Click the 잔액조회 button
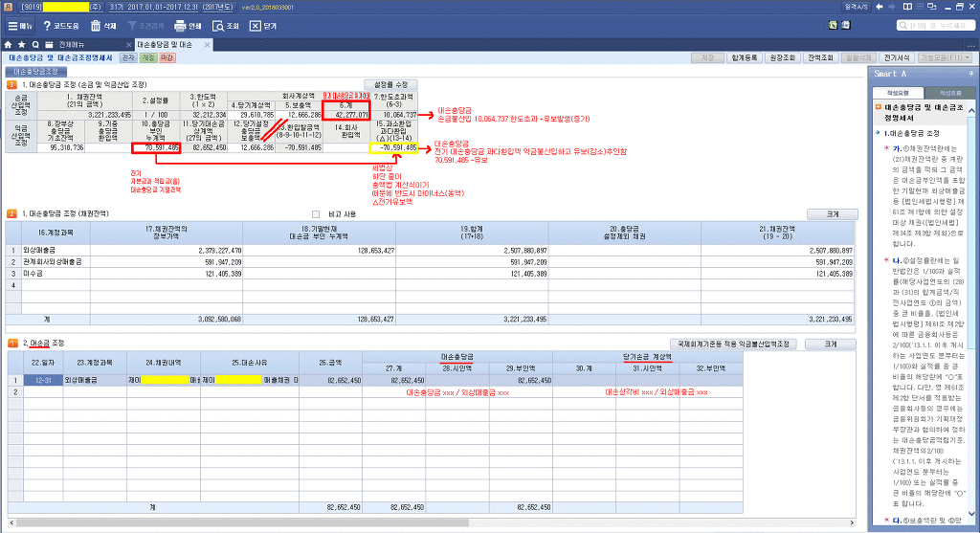The height and width of the screenshot is (533, 980). click(x=820, y=57)
